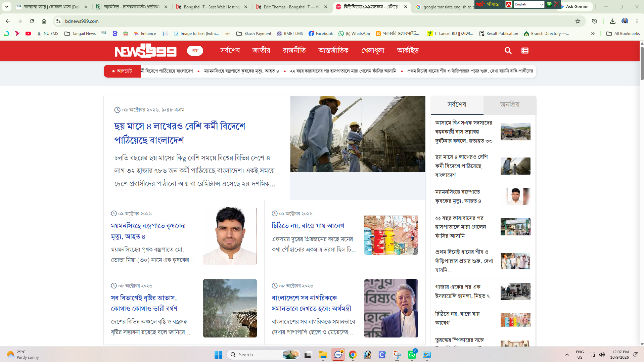Image resolution: width=644 pixels, height=362 pixels.
Task: Open the All Bookmarks folder
Action: [623, 34]
